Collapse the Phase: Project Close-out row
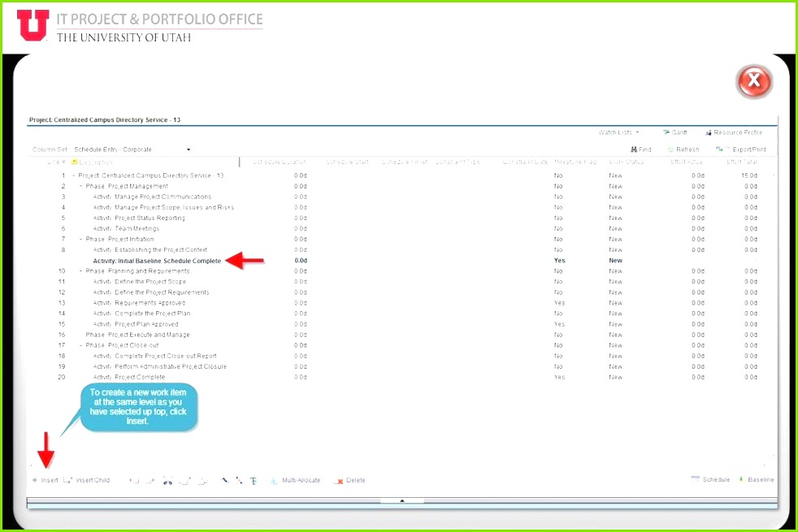 pos(80,345)
